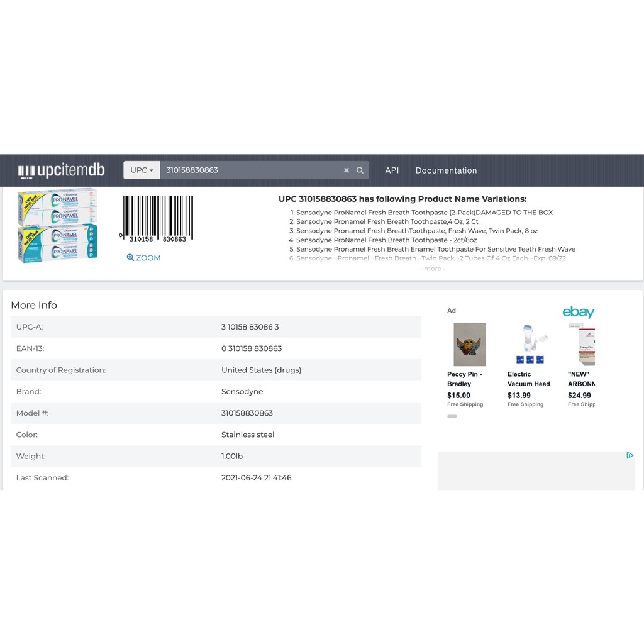This screenshot has width=644, height=644.
Task: Click the ad carousel scroll indicator
Action: pos(452,416)
